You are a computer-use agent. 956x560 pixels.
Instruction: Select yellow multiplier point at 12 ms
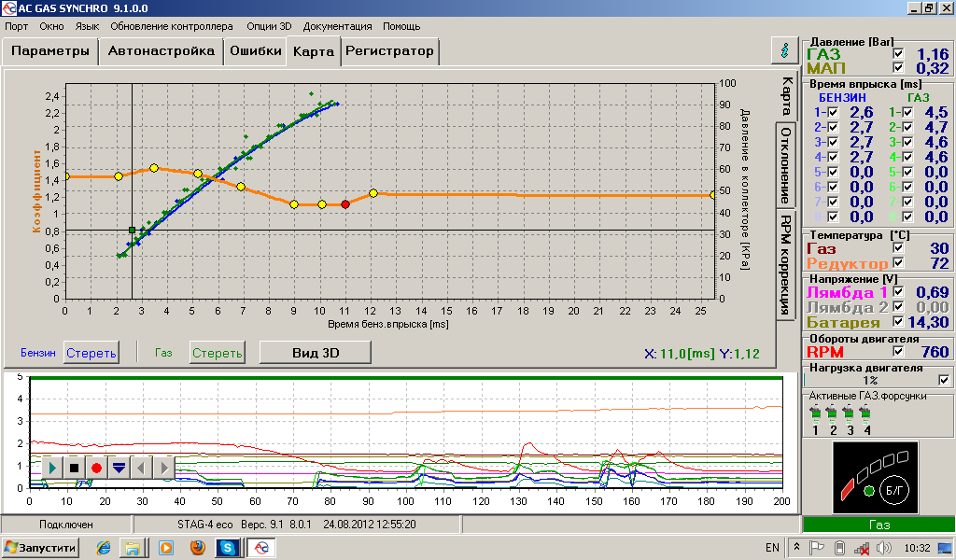[x=373, y=193]
